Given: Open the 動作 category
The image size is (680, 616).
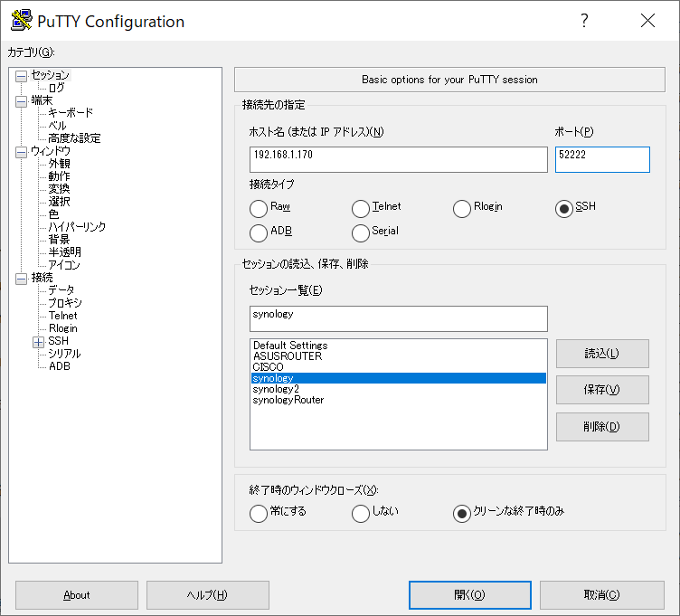Looking at the screenshot, I should (59, 176).
